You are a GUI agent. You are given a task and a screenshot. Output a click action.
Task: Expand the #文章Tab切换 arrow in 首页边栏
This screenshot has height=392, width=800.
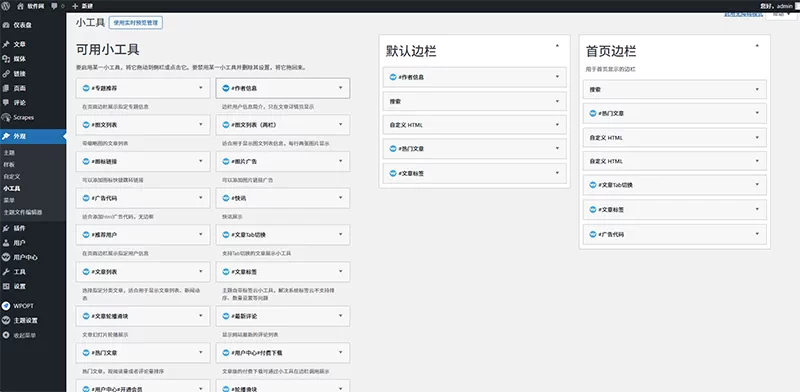click(757, 185)
